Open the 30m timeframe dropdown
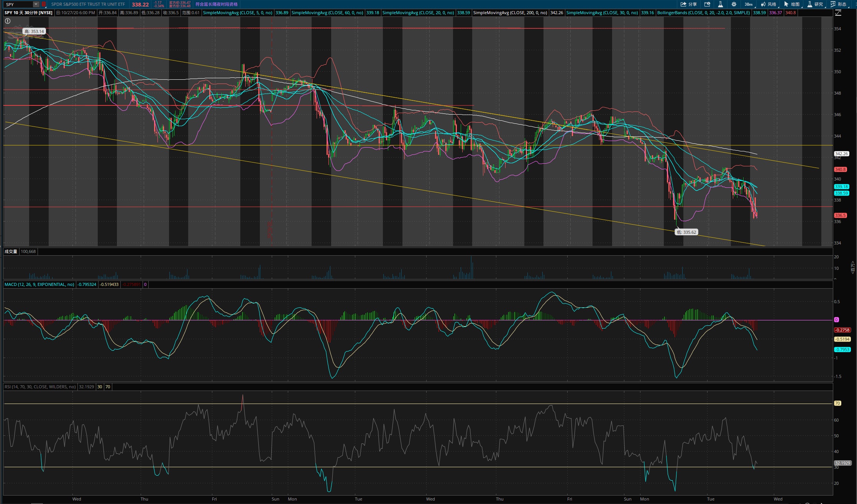The width and height of the screenshot is (857, 504). [749, 4]
